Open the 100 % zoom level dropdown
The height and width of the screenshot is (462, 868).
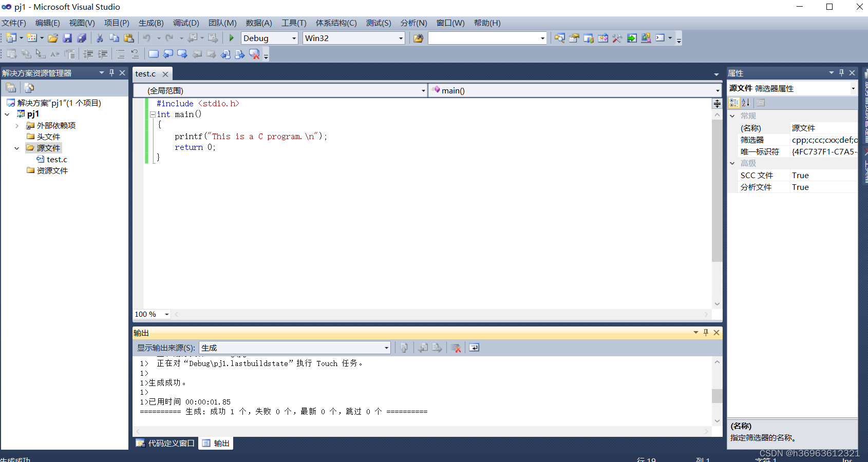(166, 314)
